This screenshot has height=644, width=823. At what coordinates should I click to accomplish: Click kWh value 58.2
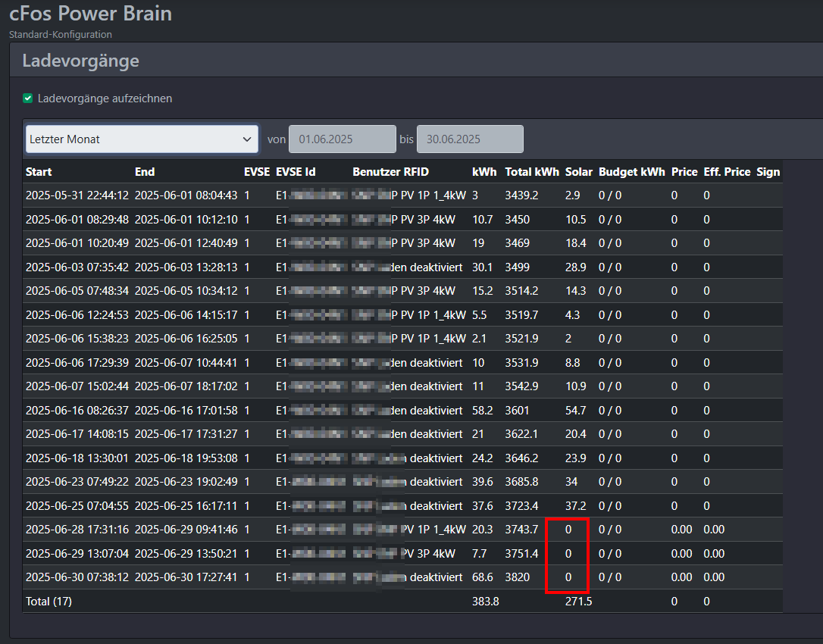[483, 411]
